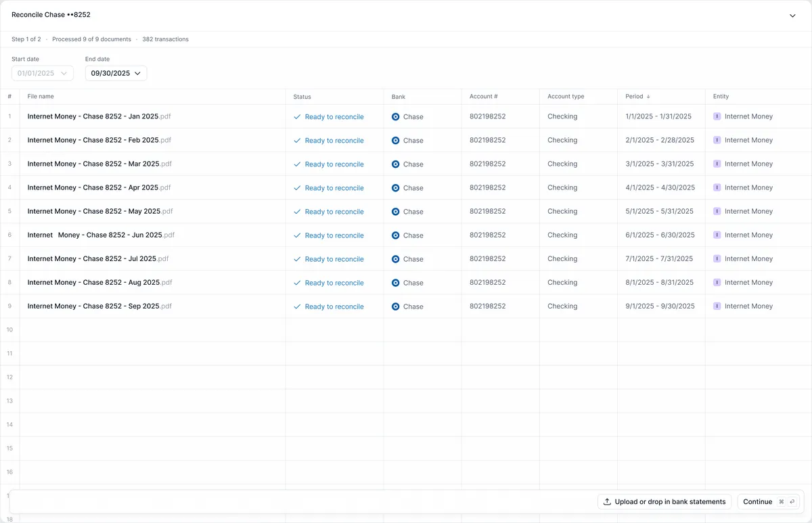
Task: Click Ready to reconcile in Aug 2025 row
Action: (x=334, y=283)
